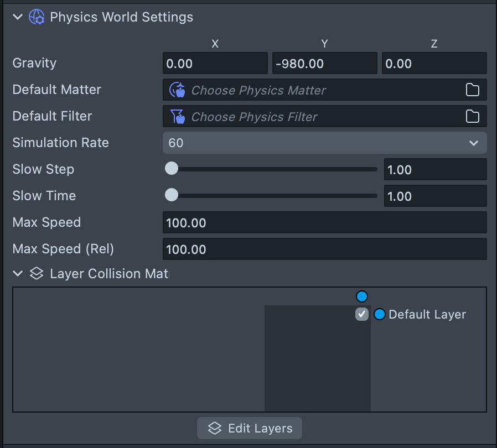Click the Gravity Y value field
The width and height of the screenshot is (497, 448).
coord(324,64)
